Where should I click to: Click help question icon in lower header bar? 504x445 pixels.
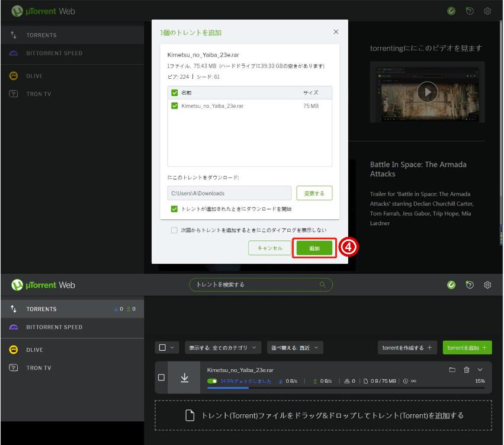[470, 285]
